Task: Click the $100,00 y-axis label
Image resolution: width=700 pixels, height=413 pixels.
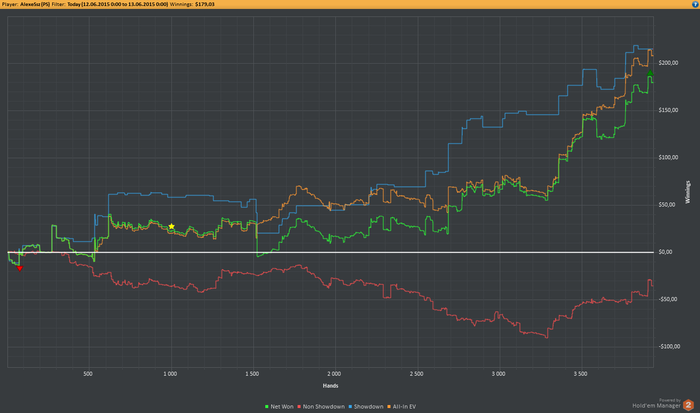Action: coord(668,158)
